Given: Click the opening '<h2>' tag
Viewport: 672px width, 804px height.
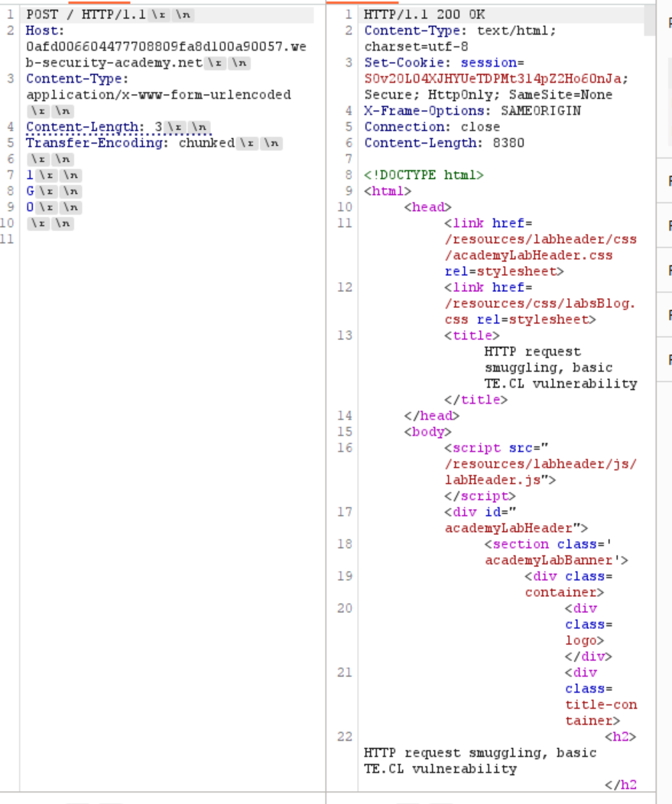Looking at the screenshot, I should tap(620, 737).
